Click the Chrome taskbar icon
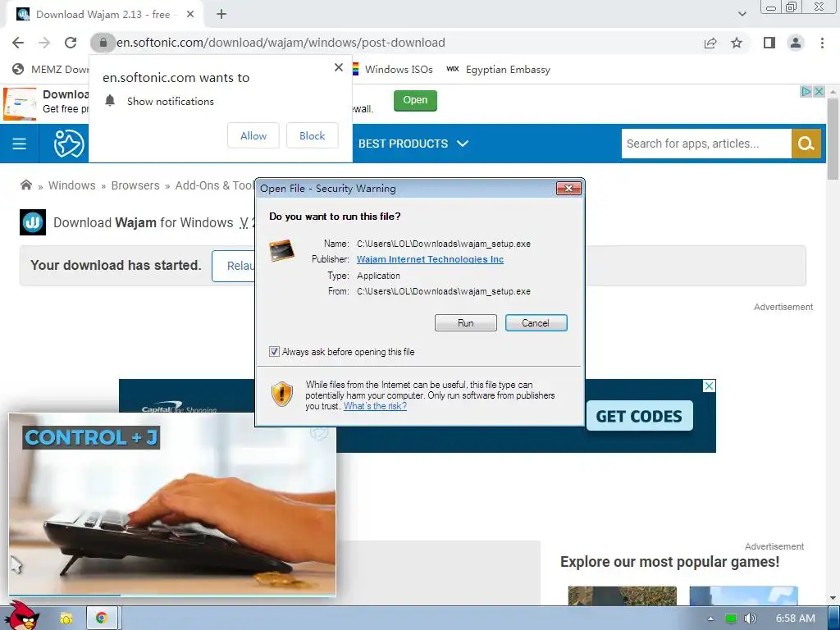This screenshot has height=630, width=840. pos(101,619)
